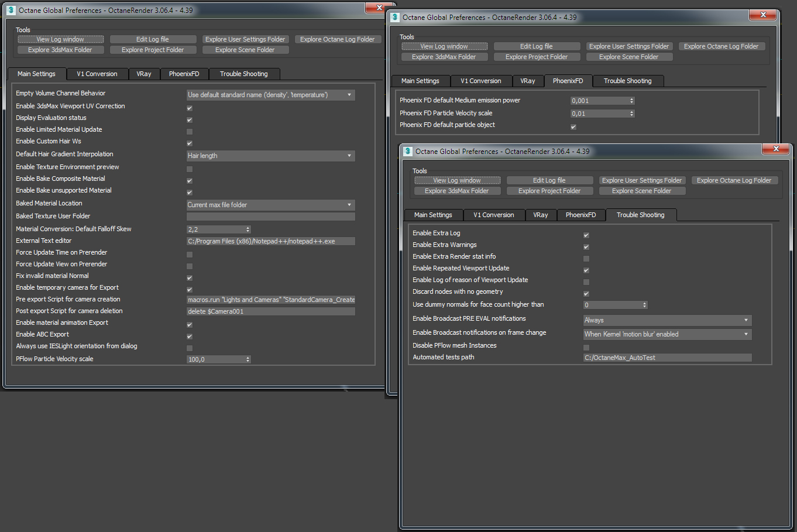Uncheck the Enable ABC Export checkbox
The height and width of the screenshot is (532, 797).
(190, 337)
